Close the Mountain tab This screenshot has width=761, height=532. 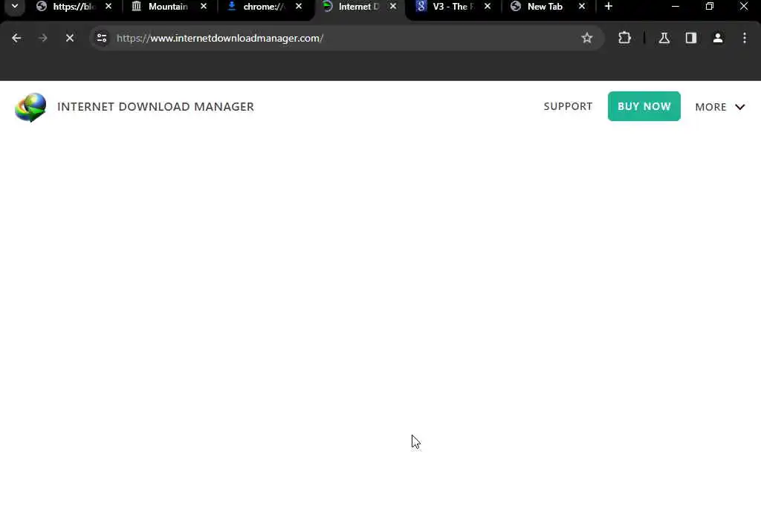click(204, 6)
